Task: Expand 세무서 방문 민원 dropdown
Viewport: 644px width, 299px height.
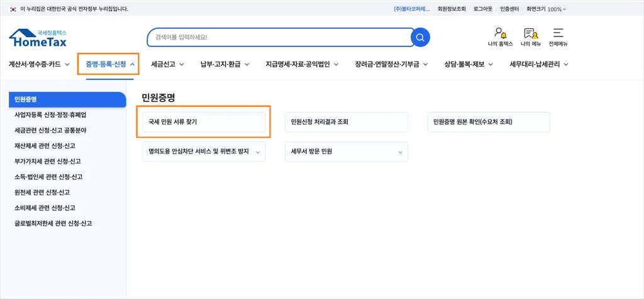Action: [346, 151]
